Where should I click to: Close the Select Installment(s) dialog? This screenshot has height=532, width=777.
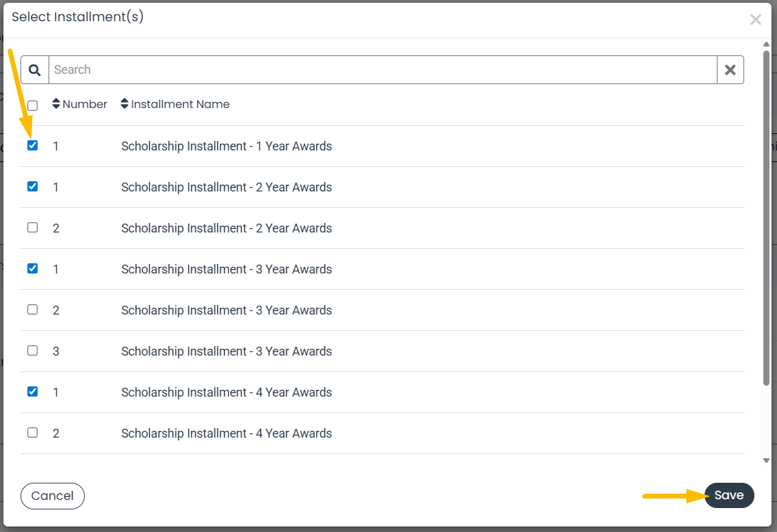755,19
